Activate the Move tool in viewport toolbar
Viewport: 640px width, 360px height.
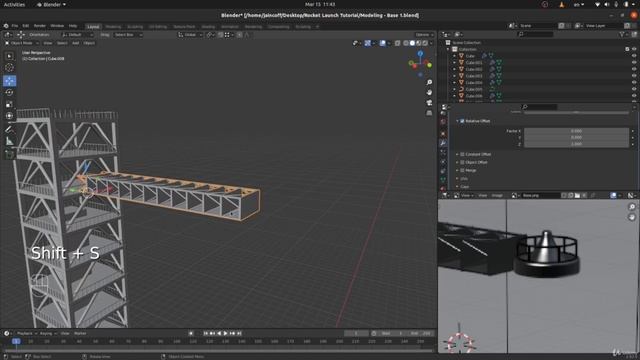pos(9,81)
